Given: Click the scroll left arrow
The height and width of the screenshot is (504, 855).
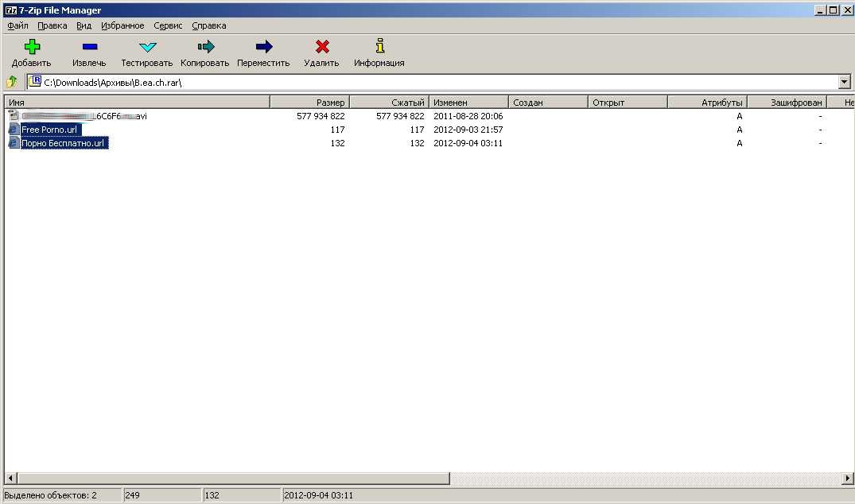Looking at the screenshot, I should [10, 479].
